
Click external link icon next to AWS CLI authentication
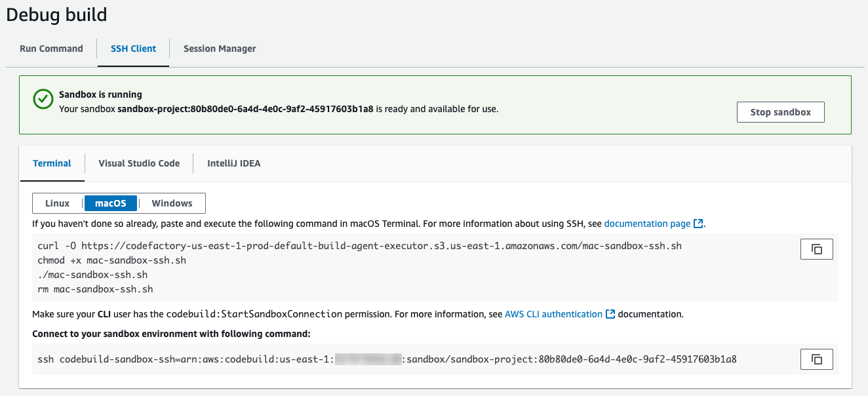[610, 314]
